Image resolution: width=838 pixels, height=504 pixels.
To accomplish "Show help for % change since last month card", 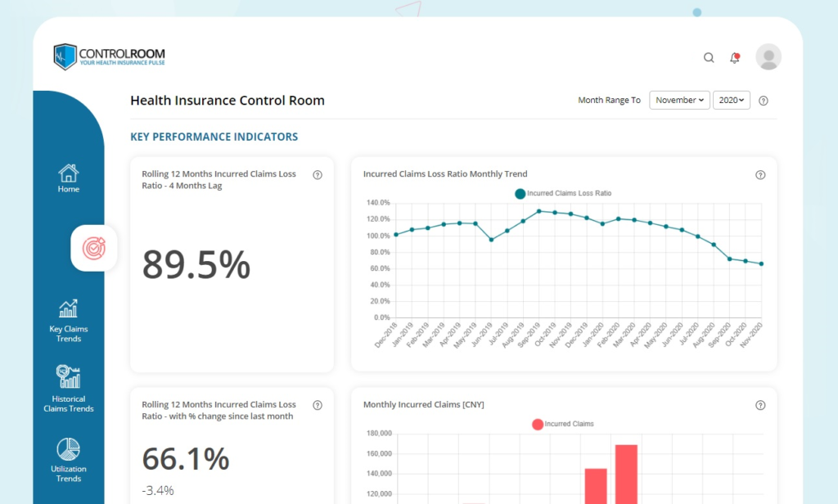I will 318,405.
